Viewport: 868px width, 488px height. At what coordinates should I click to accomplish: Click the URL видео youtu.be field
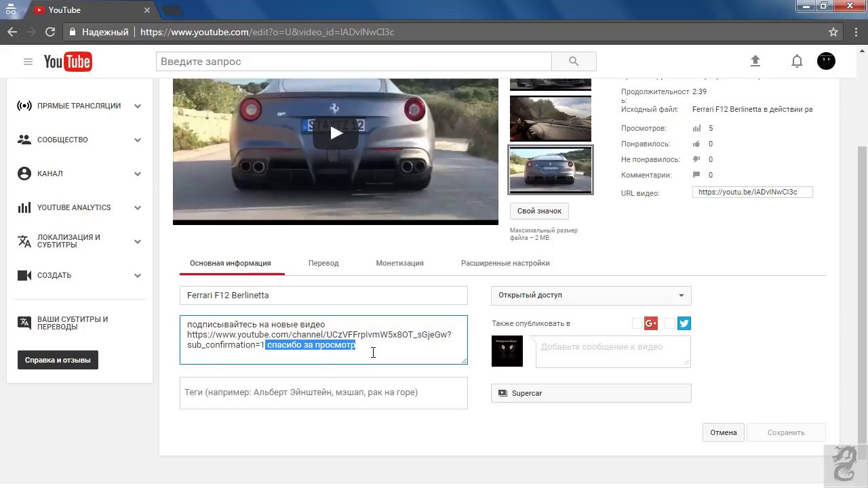point(753,192)
